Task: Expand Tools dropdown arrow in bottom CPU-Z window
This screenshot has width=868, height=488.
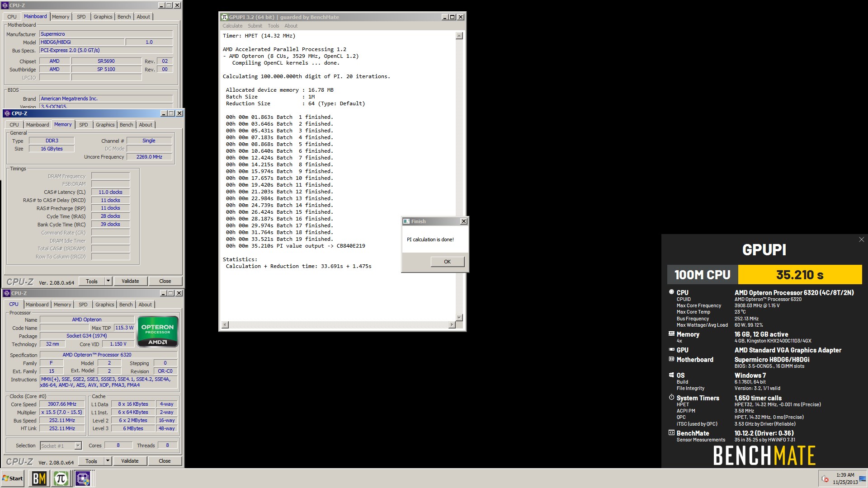Action: coord(108,461)
